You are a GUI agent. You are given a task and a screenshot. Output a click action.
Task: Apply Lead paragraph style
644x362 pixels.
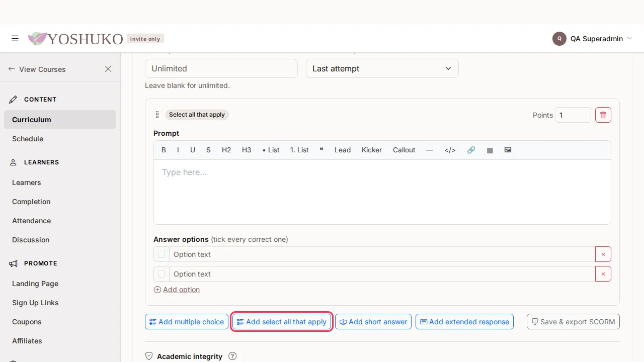point(343,150)
